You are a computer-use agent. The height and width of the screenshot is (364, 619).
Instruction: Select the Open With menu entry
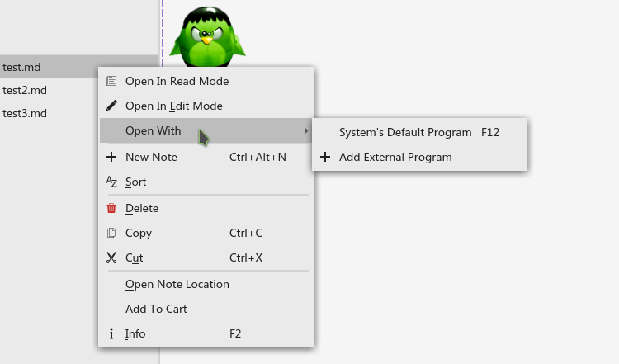(206, 130)
